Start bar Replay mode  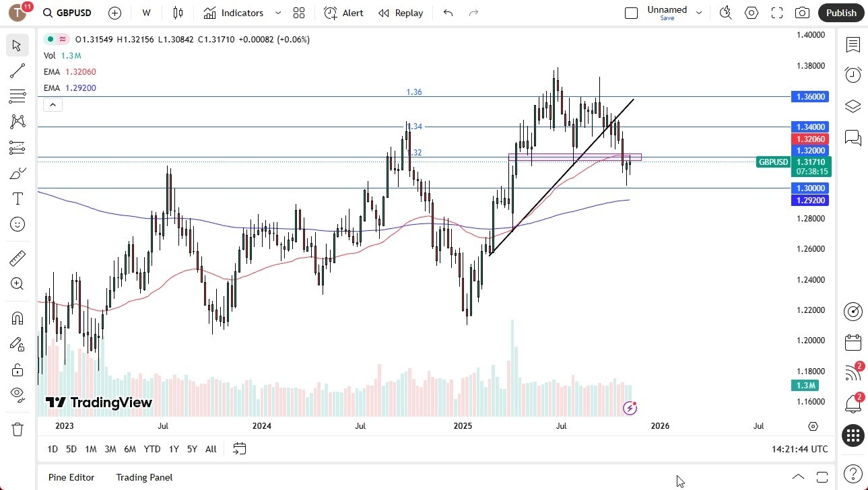[x=400, y=13]
